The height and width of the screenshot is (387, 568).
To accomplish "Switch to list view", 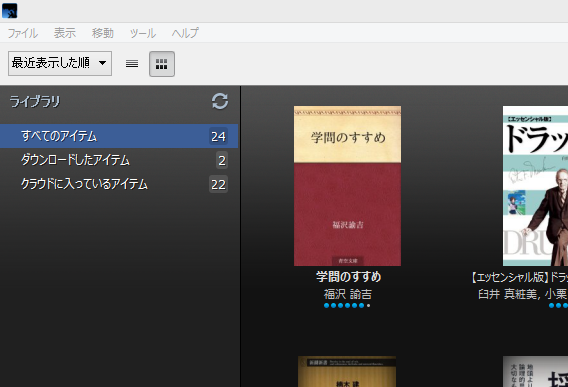I will [132, 64].
